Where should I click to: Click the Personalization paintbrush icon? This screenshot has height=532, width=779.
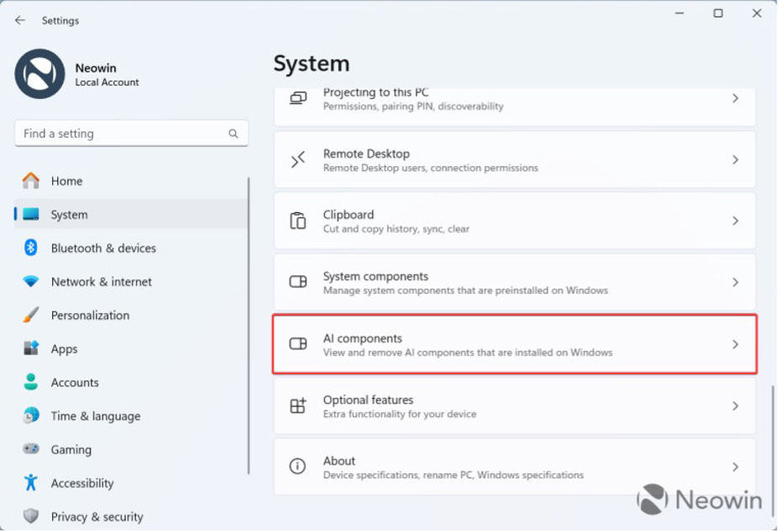pos(31,315)
